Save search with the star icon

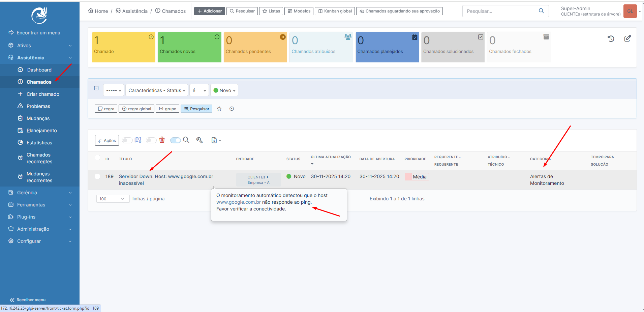[219, 109]
